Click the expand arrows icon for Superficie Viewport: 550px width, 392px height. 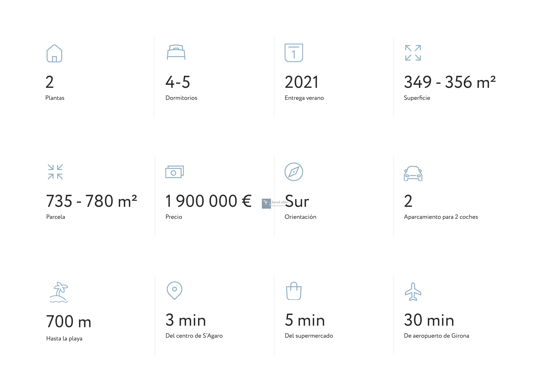pyautogui.click(x=413, y=53)
